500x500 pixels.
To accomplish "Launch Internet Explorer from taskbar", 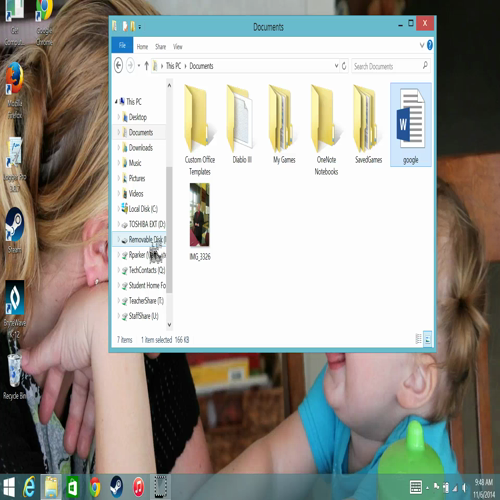I will [29, 487].
